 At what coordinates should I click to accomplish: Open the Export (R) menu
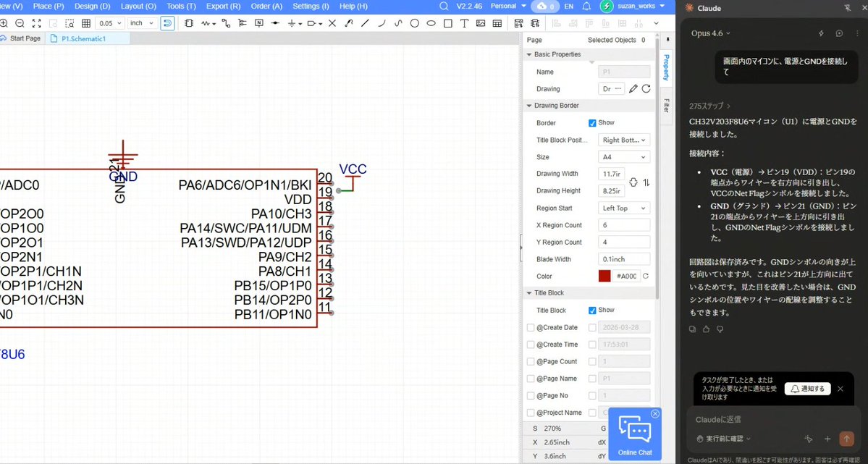[223, 6]
